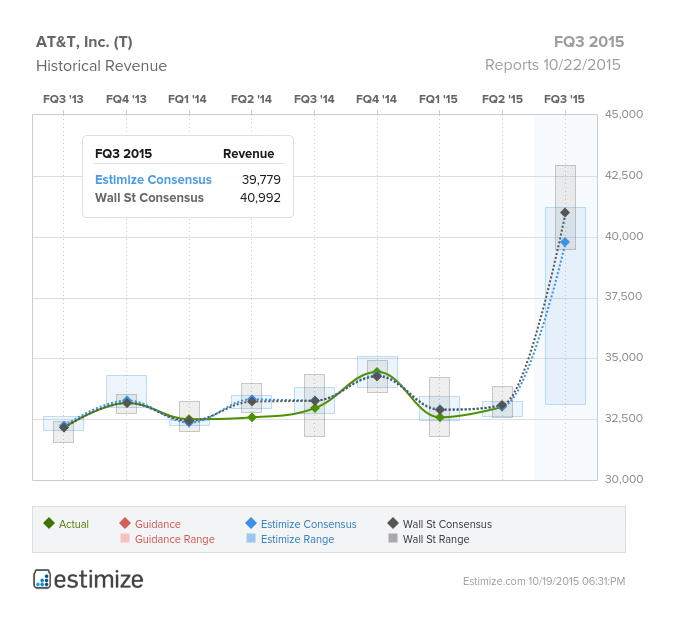The image size is (675, 620).
Task: Click the Wall St diamond at FQ1 '15
Action: coord(440,409)
